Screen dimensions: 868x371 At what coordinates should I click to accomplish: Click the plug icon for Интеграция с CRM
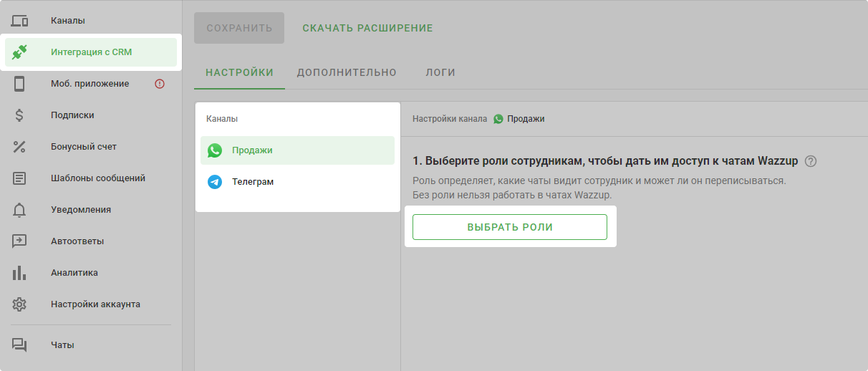tap(19, 52)
